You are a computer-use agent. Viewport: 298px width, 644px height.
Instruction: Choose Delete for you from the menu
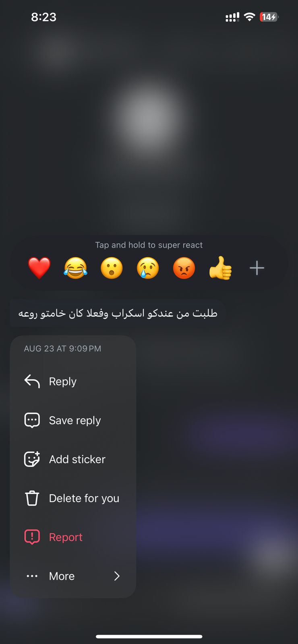coord(73,498)
